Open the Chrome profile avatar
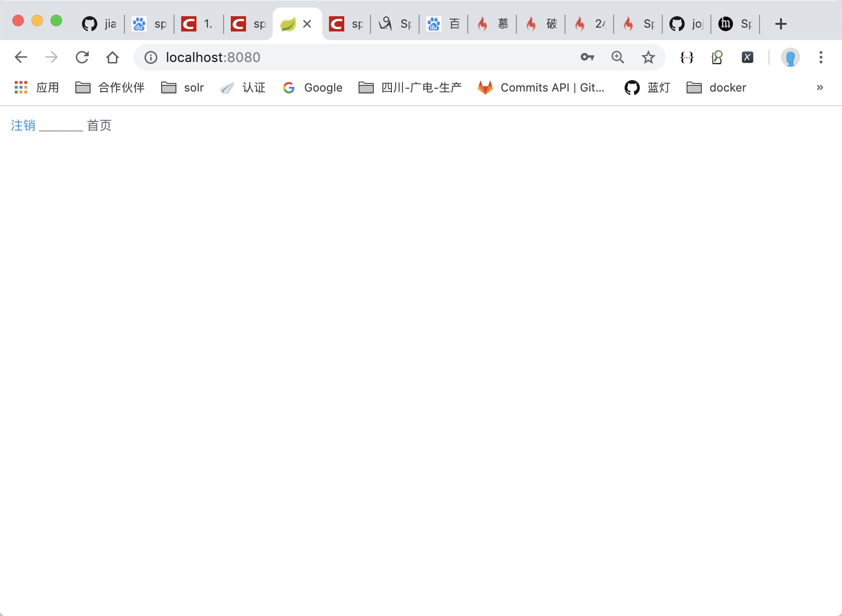 click(790, 58)
